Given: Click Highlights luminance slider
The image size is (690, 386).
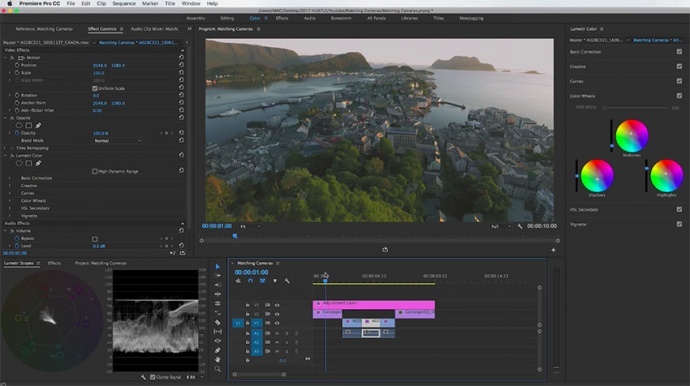Looking at the screenshot, I should click(x=646, y=175).
